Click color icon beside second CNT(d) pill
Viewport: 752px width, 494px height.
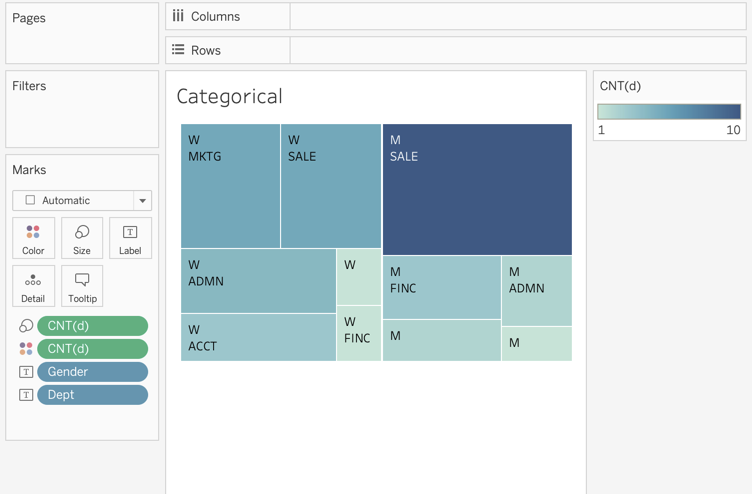(26, 349)
